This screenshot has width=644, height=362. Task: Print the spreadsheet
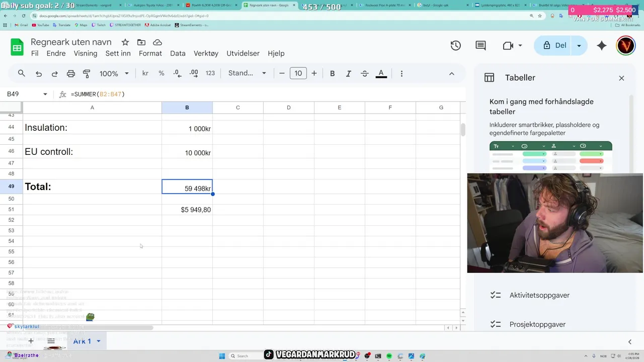pos(71,73)
